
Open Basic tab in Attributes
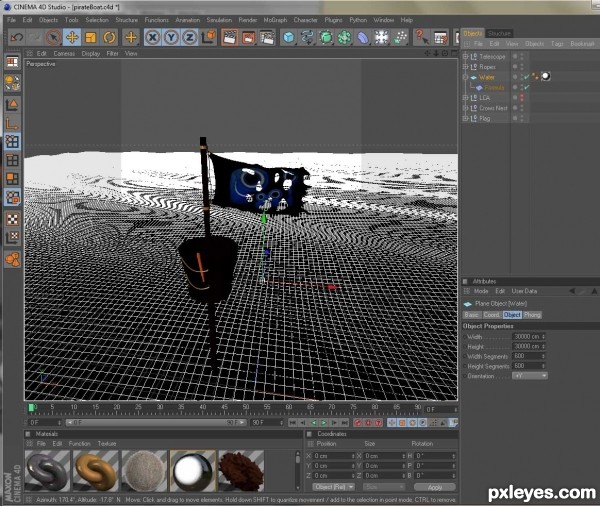click(x=471, y=315)
